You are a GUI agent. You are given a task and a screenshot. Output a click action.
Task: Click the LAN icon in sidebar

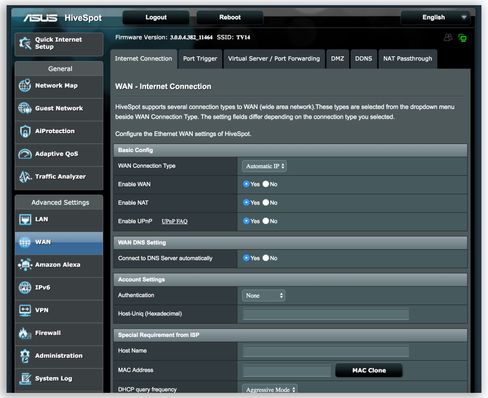pos(25,219)
